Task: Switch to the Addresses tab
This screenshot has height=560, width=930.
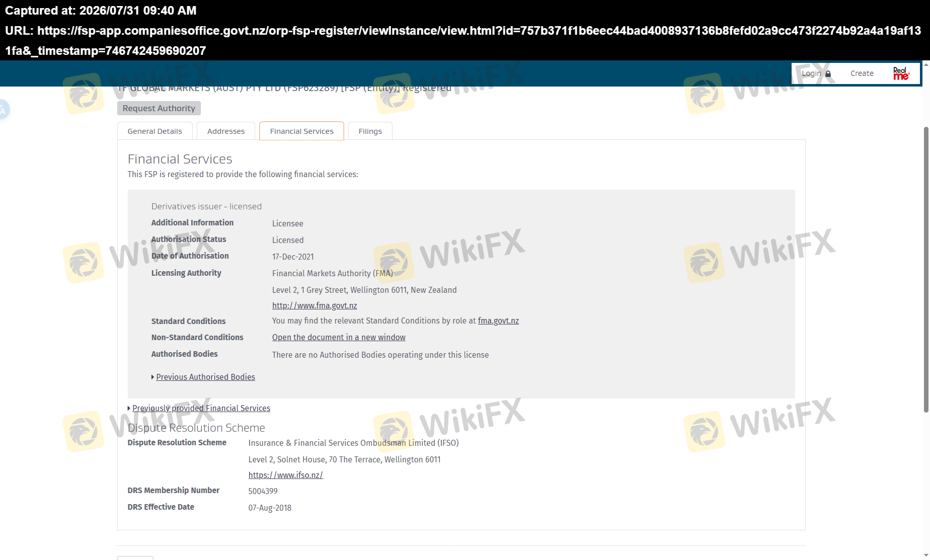Action: tap(226, 131)
